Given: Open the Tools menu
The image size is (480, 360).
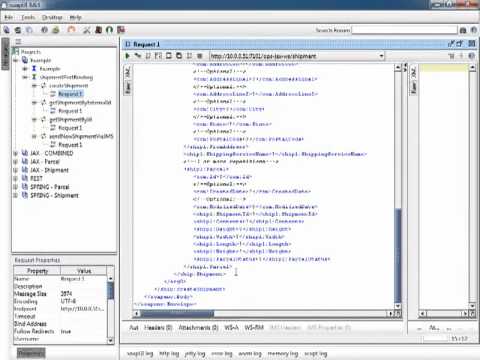Looking at the screenshot, I should pos(28,17).
